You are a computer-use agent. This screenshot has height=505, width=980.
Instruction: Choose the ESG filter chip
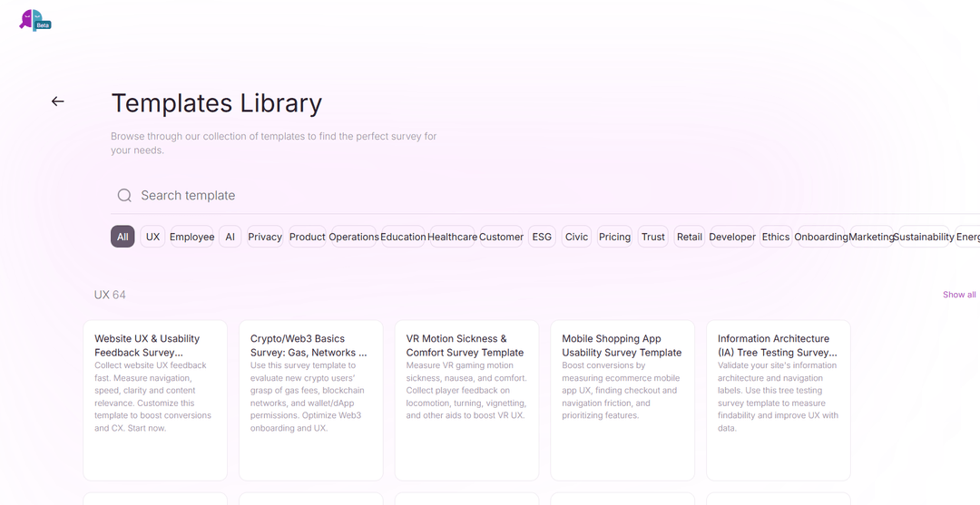[x=542, y=237]
